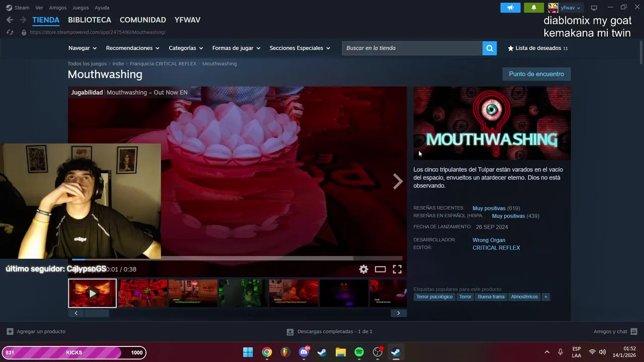The width and height of the screenshot is (644, 362).
Task: Click the Punto de encuentro button
Action: point(536,74)
